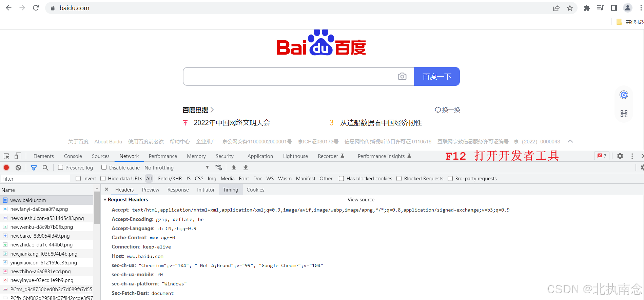Viewport: 644px width, 300px height.
Task: Click the share page icon in address bar
Action: [x=556, y=8]
